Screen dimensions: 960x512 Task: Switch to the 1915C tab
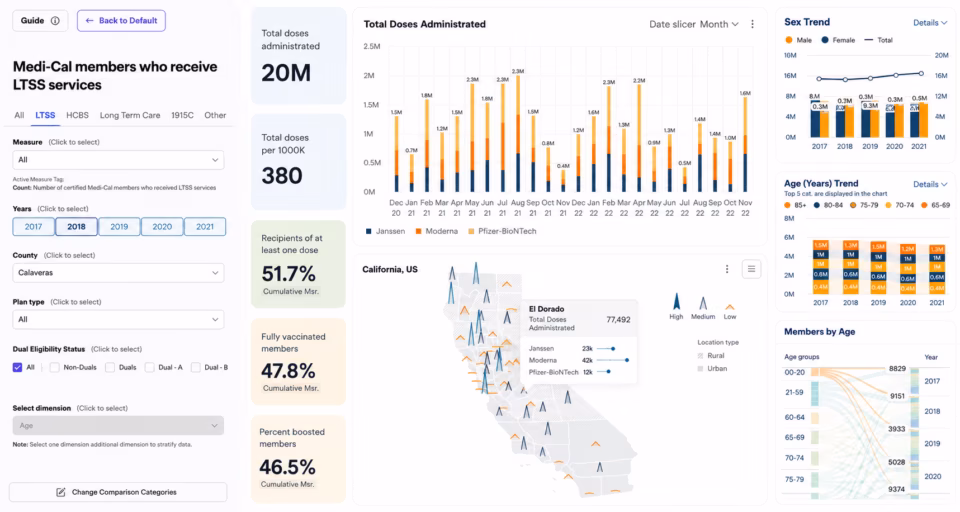point(182,115)
